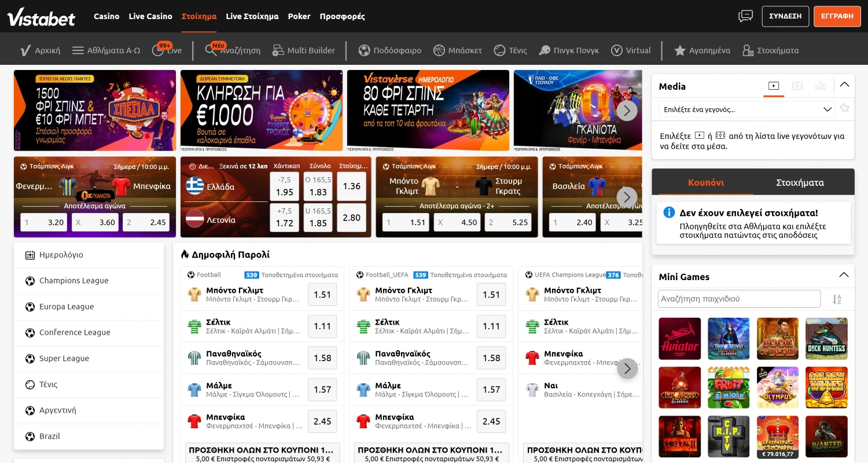Click the Mini Games search field
The height and width of the screenshot is (463, 868).
click(x=739, y=299)
